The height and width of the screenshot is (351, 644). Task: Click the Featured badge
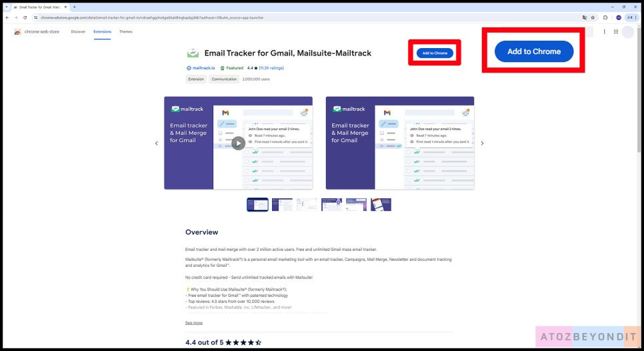coord(232,68)
